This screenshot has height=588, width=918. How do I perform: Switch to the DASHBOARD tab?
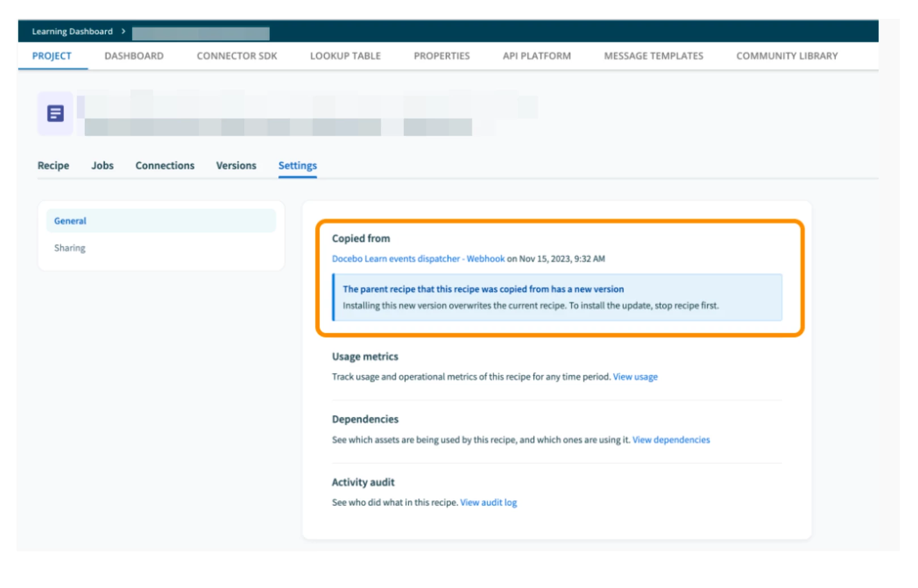[x=134, y=56]
